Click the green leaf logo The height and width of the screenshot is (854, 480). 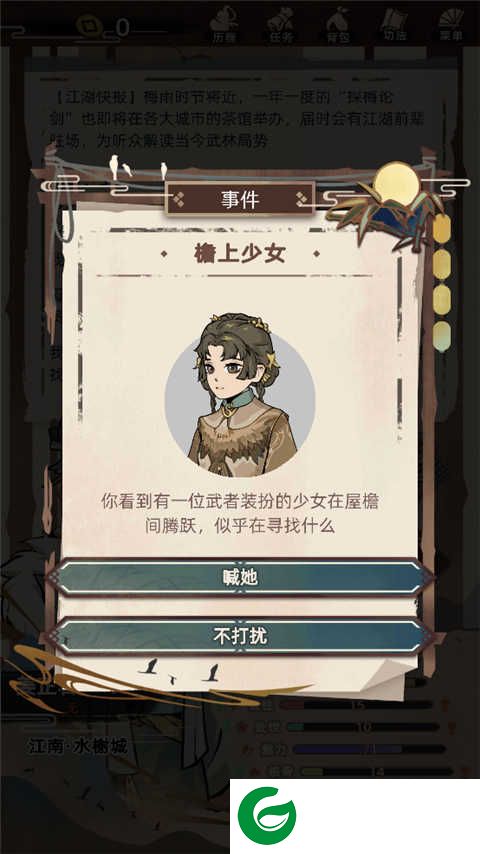(267, 815)
